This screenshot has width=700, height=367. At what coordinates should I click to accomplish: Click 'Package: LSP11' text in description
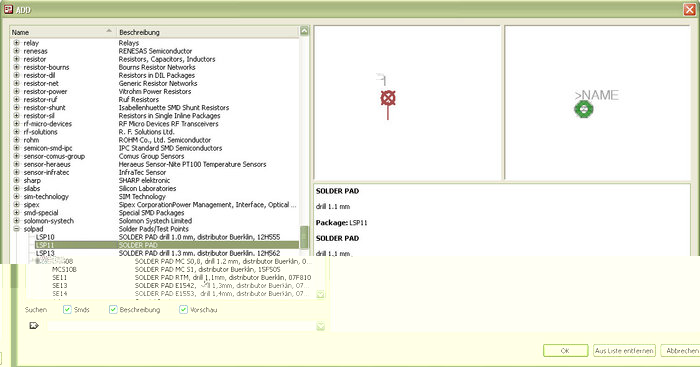[x=342, y=222]
